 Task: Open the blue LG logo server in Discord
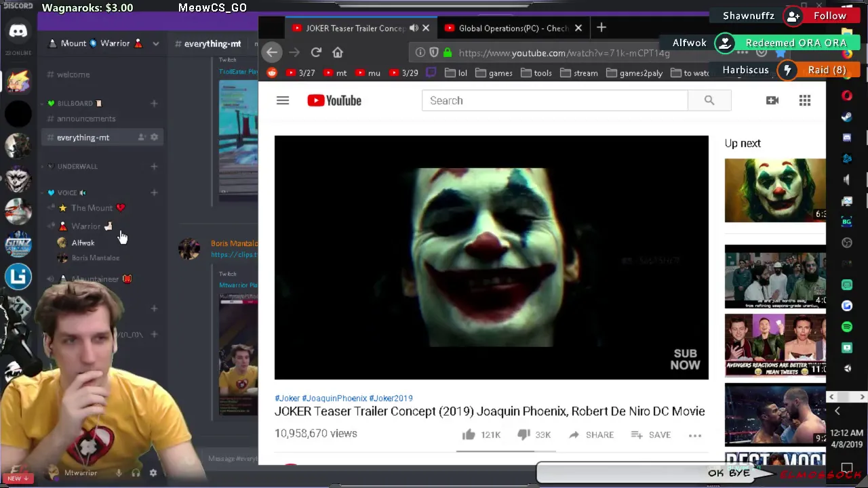(18, 276)
